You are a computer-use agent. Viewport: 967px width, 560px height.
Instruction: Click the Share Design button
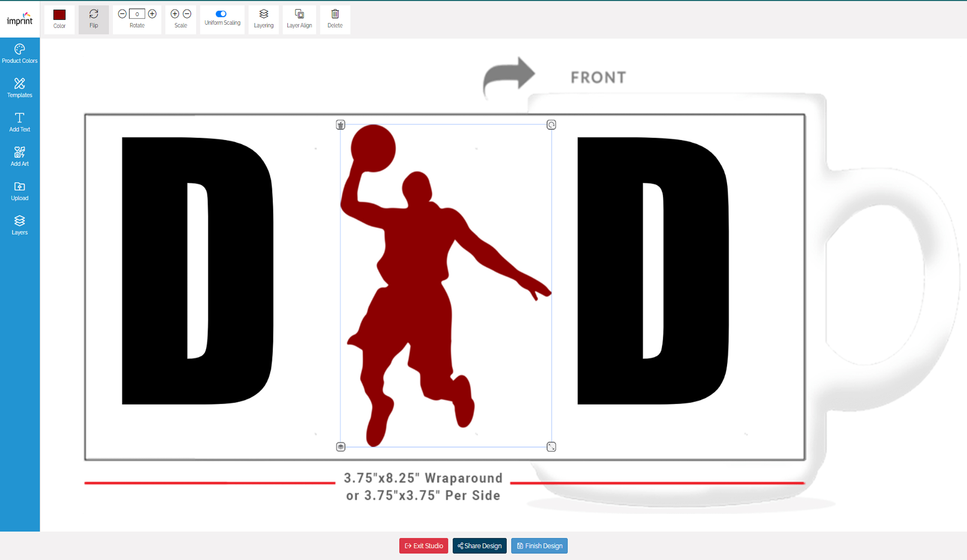click(479, 546)
